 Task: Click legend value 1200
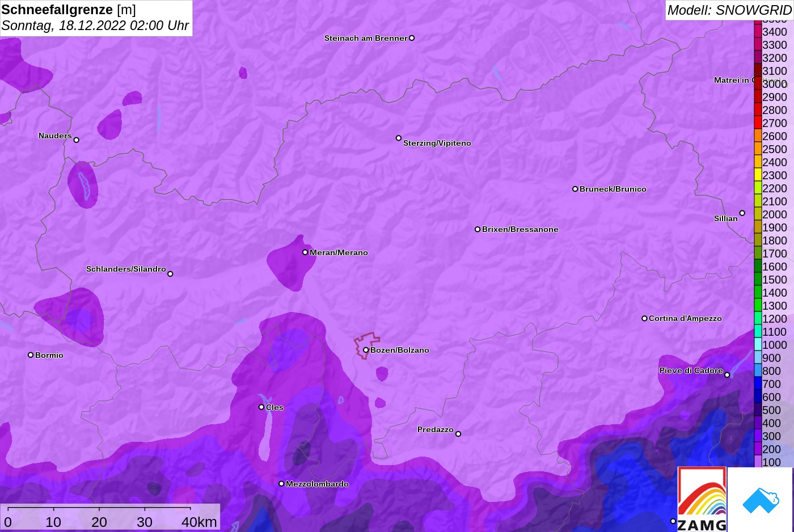[x=775, y=319]
